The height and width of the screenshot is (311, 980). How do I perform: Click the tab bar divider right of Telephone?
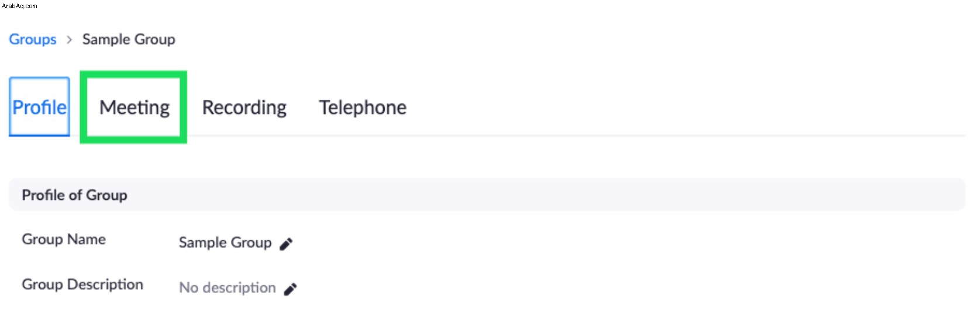[x=684, y=136]
